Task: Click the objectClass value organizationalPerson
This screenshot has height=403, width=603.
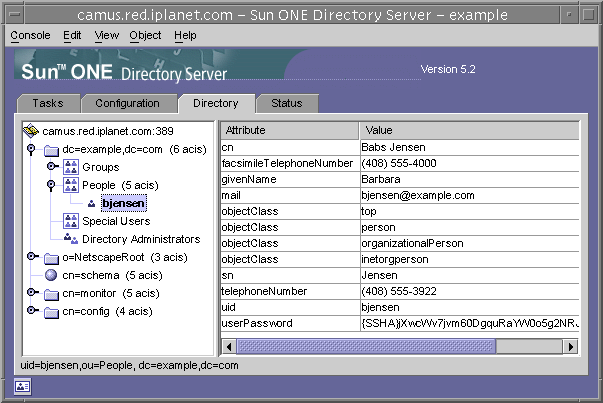Action: 412,243
